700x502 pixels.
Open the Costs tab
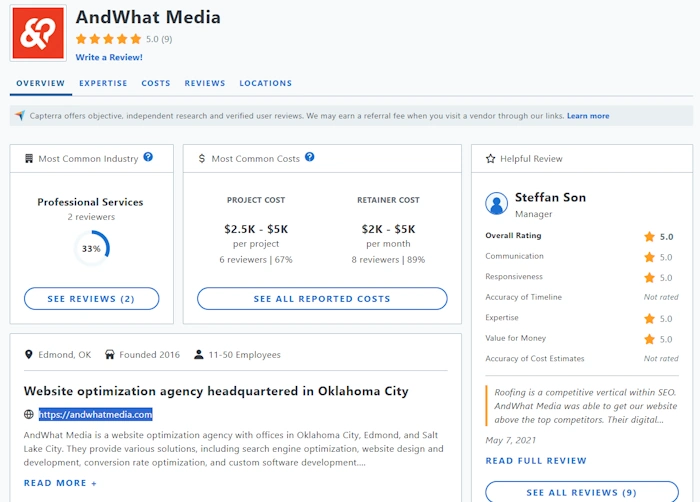tap(156, 83)
